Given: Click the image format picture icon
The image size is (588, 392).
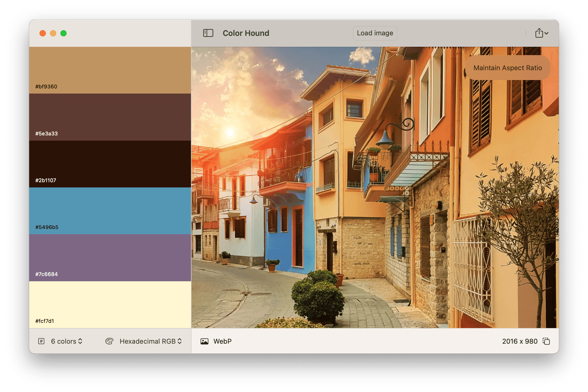Looking at the screenshot, I should click(204, 341).
